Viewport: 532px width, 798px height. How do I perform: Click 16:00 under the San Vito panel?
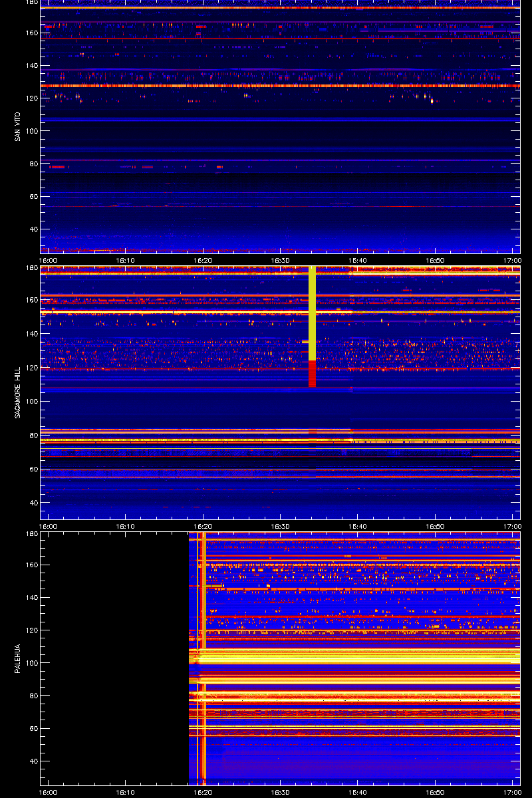click(x=48, y=261)
